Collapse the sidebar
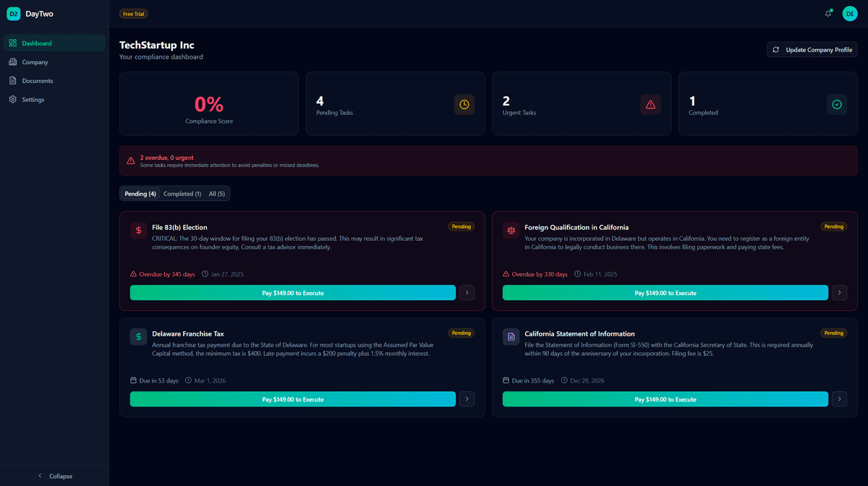Viewport: 868px width, 486px height. point(54,476)
